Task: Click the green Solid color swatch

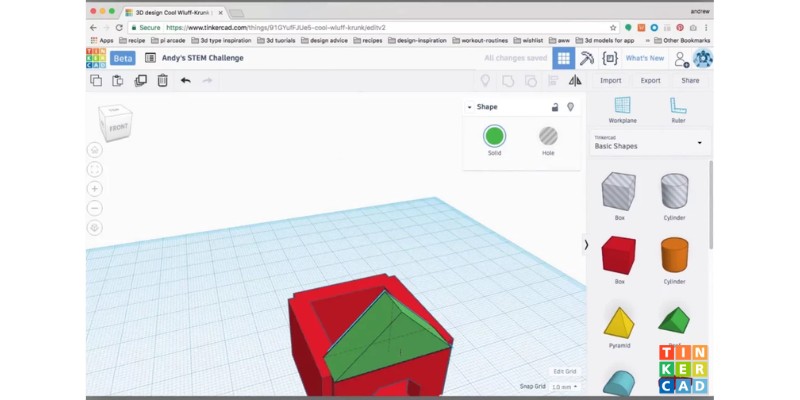Action: [x=494, y=136]
